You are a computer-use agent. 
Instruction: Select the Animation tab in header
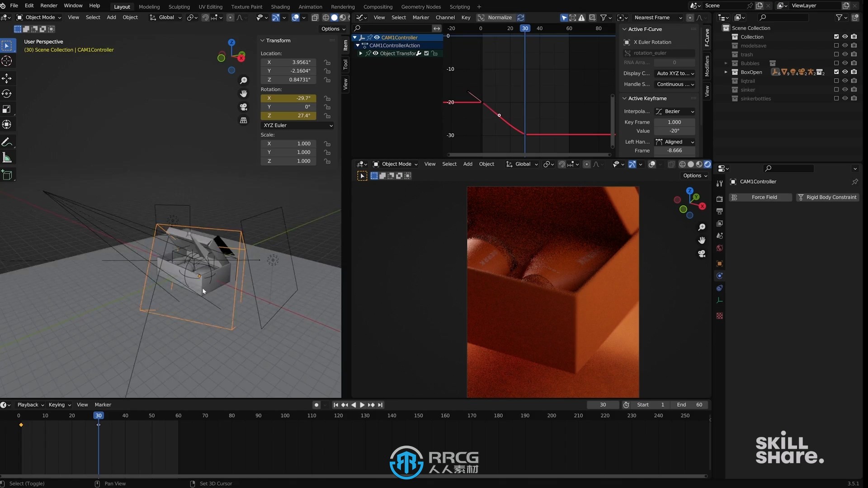click(310, 7)
